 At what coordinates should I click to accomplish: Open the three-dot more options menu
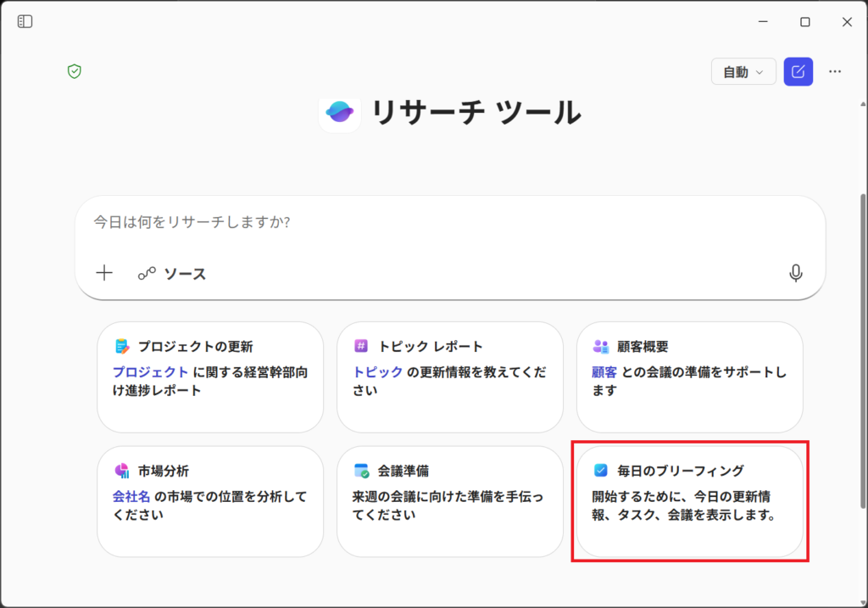[x=835, y=72]
